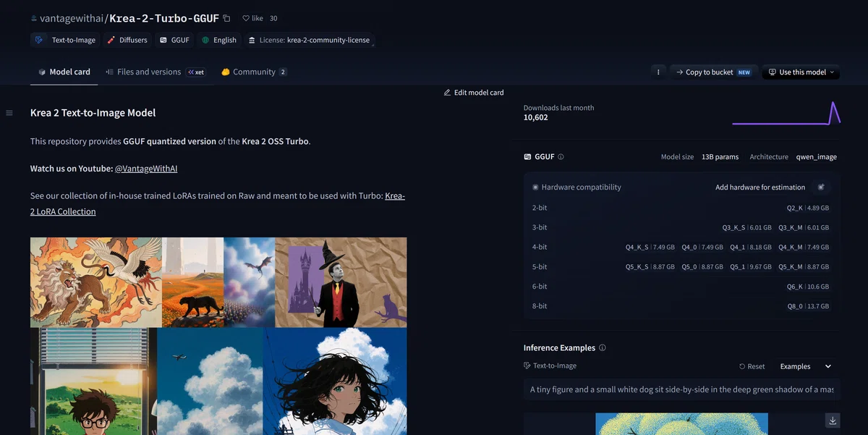Click the xet badge beside Files and versions
868x435 pixels.
pos(195,72)
